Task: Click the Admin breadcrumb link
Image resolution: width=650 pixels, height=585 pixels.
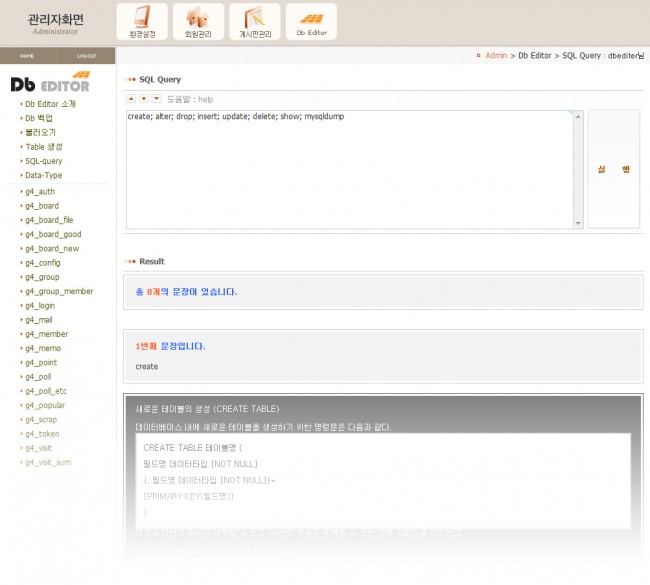Action: point(496,56)
